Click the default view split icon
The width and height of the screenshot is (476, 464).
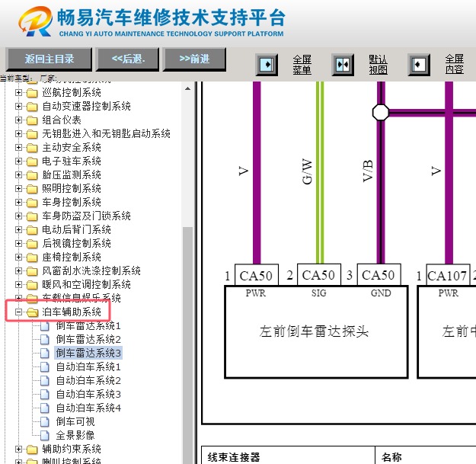point(343,65)
